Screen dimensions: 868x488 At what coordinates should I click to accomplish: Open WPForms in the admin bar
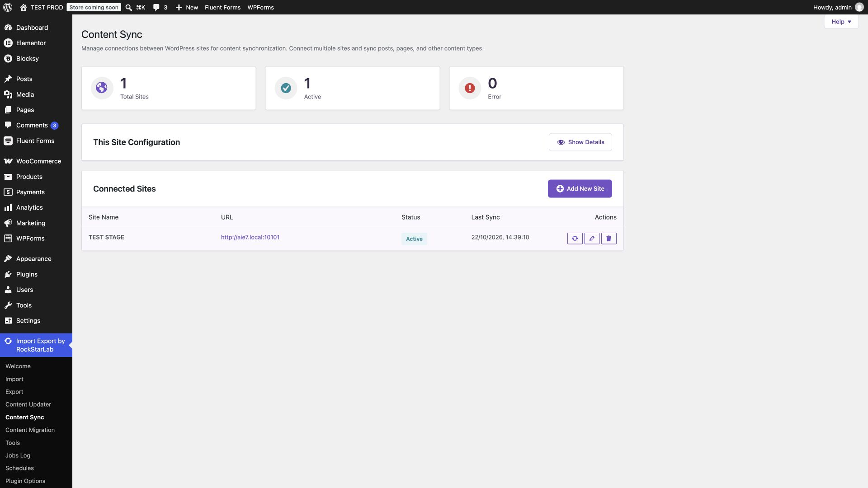point(260,7)
